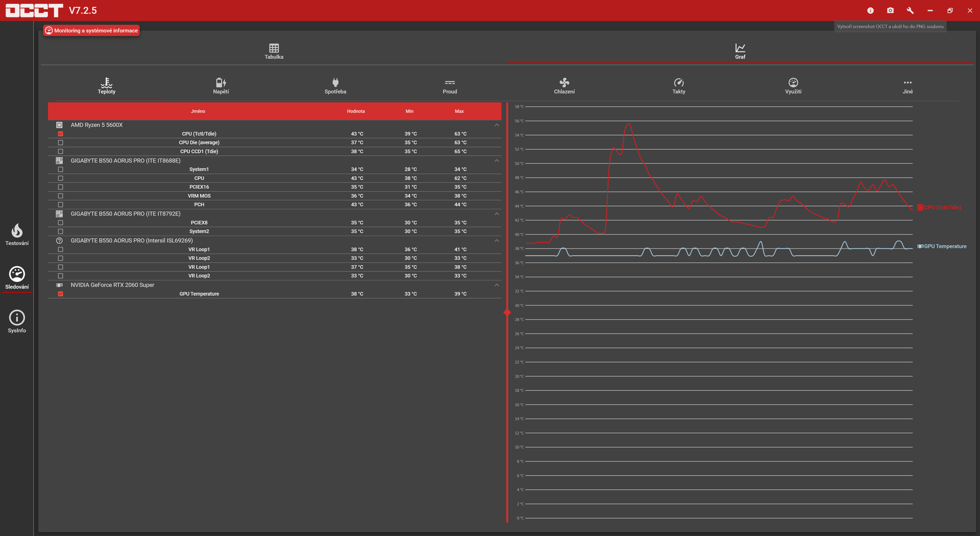980x536 pixels.
Task: Select the Chlazení fan icon category
Action: tap(564, 86)
